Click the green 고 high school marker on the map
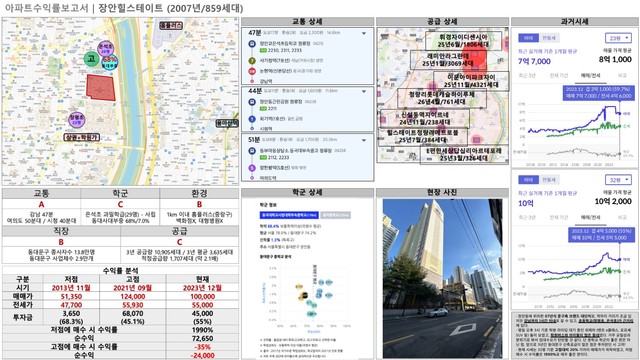Screen dimensions: 640x360 click(91, 59)
